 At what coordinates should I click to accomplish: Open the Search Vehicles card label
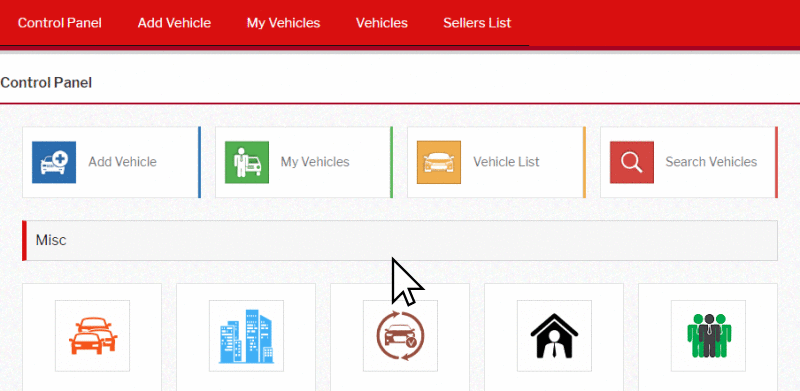(x=711, y=162)
